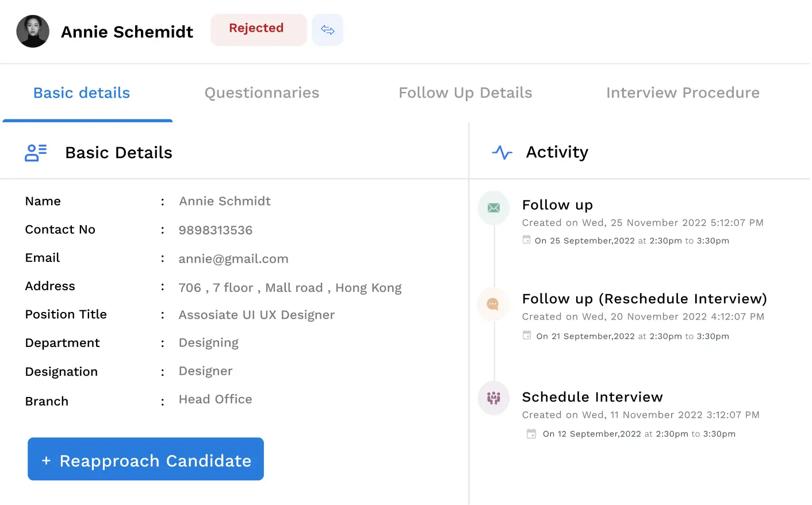The width and height of the screenshot is (812, 505).
Task: Select the Basic details tab
Action: pos(82,93)
